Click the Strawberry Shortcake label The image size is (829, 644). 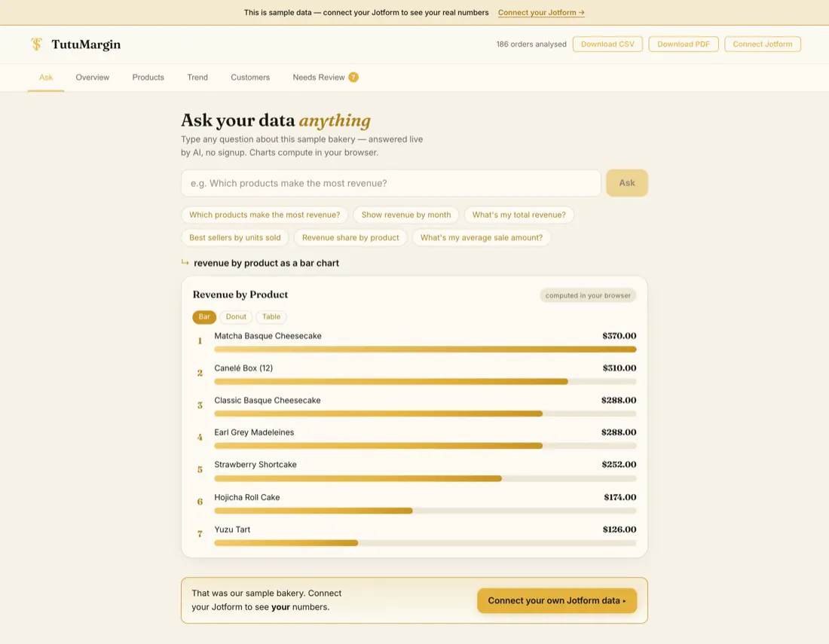(255, 465)
